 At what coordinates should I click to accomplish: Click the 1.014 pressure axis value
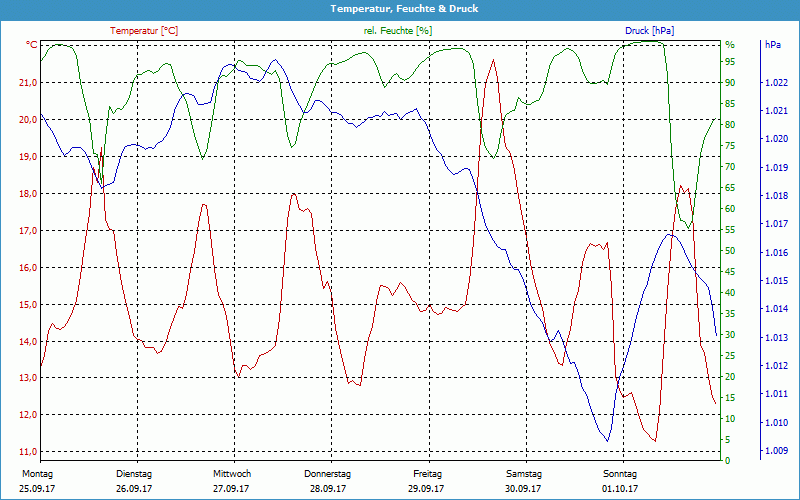(777, 309)
